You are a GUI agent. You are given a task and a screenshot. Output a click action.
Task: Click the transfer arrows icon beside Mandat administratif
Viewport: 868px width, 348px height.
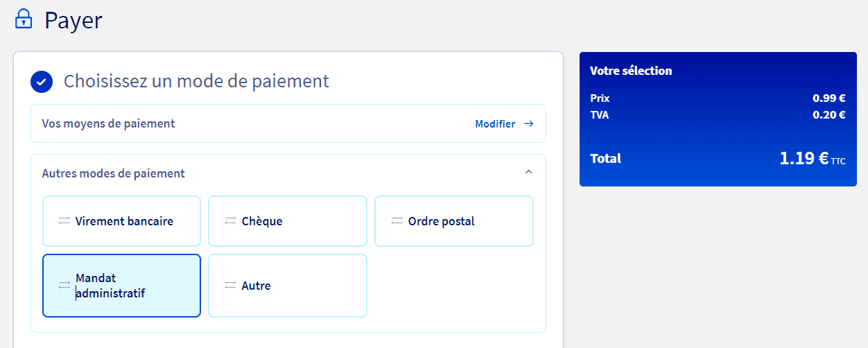click(64, 286)
